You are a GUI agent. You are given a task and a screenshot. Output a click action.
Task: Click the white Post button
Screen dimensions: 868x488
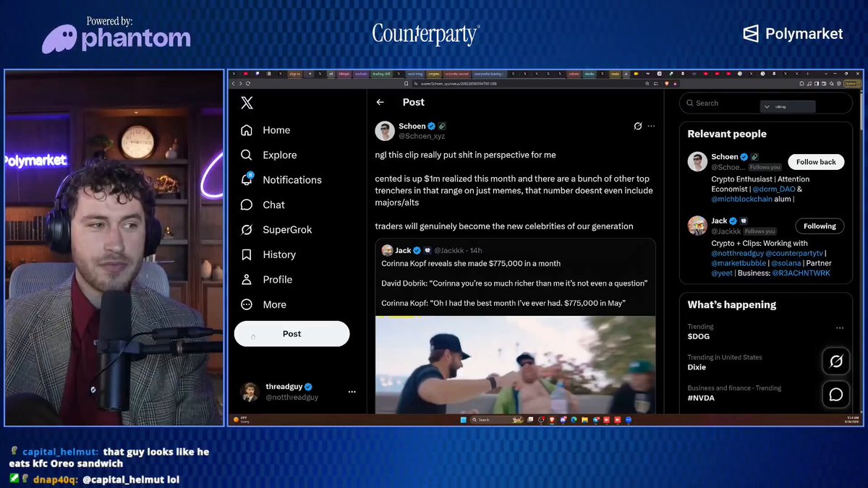coord(292,334)
